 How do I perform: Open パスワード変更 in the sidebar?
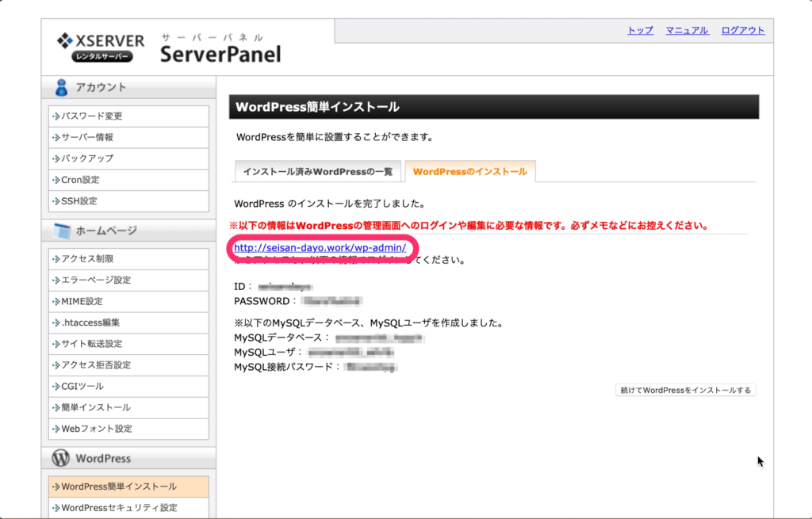tap(92, 116)
